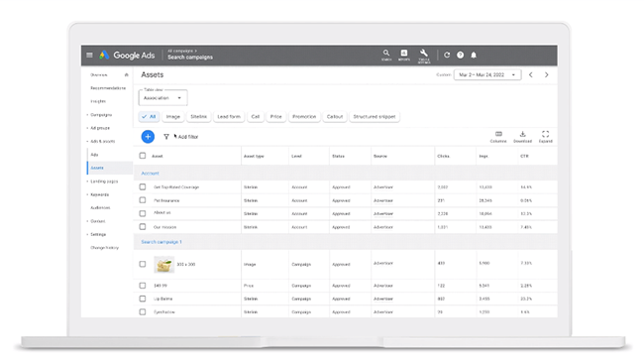This screenshot has width=644, height=363.
Task: Check the Our mission row checkbox
Action: [x=143, y=226]
